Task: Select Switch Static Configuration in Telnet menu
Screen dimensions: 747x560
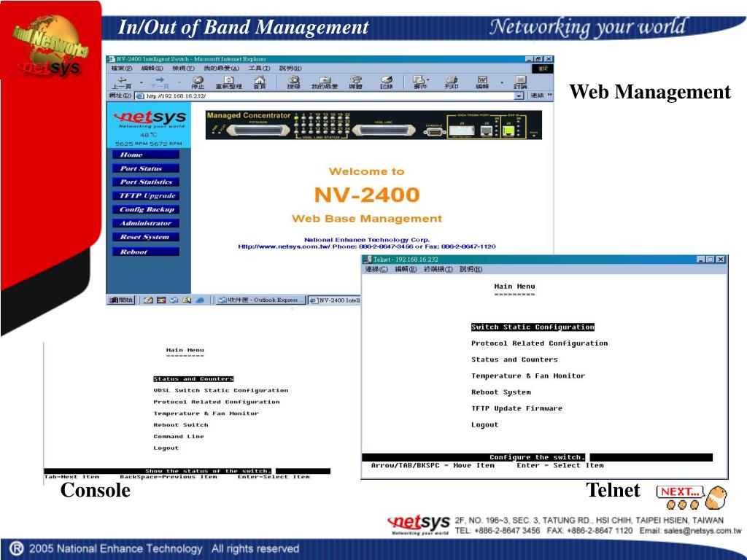Action: pyautogui.click(x=533, y=327)
